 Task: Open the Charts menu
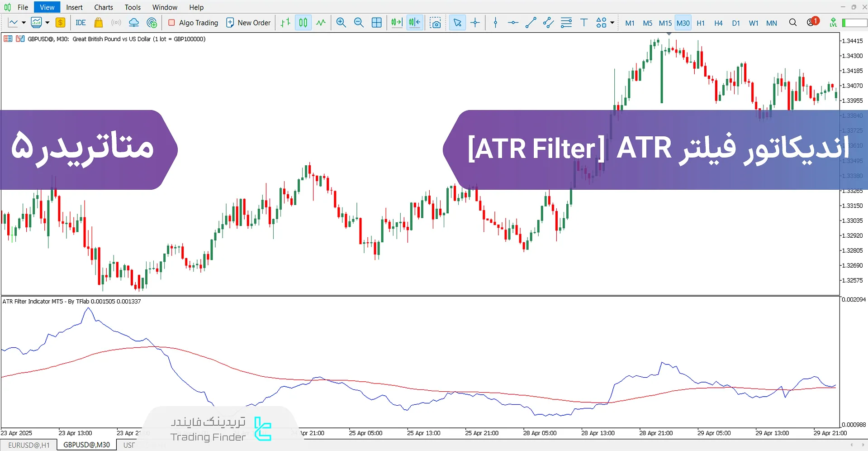pos(103,7)
